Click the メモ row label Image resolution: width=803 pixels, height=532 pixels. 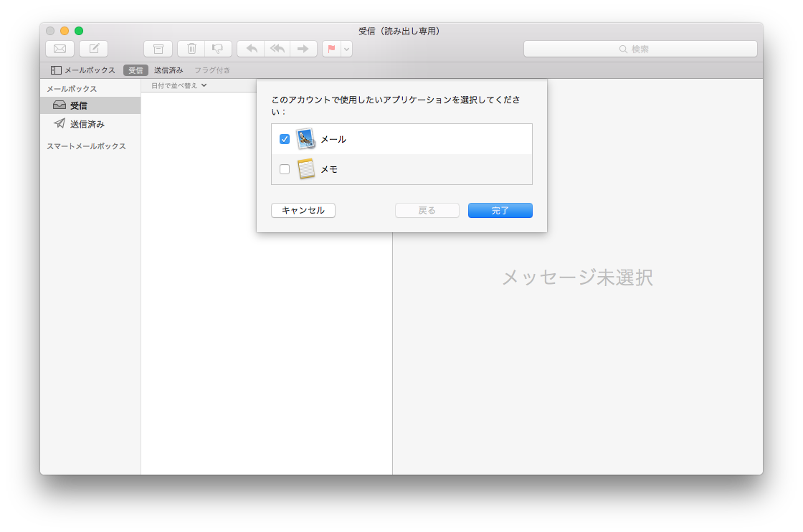pyautogui.click(x=329, y=169)
